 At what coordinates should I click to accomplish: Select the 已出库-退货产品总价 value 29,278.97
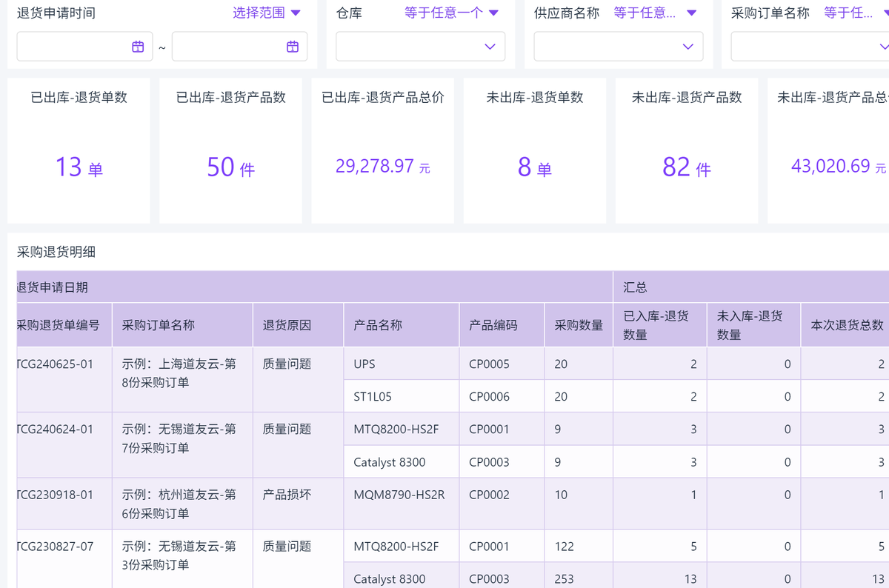coord(375,166)
